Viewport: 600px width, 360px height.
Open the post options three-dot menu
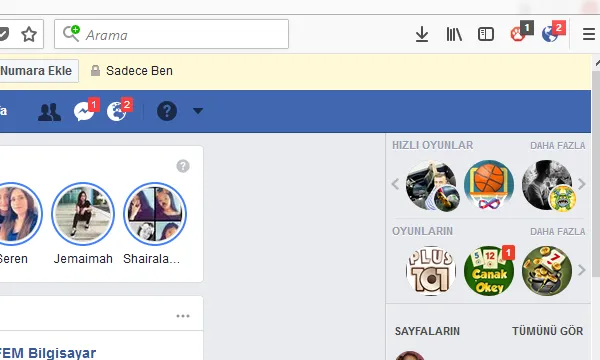tap(183, 316)
